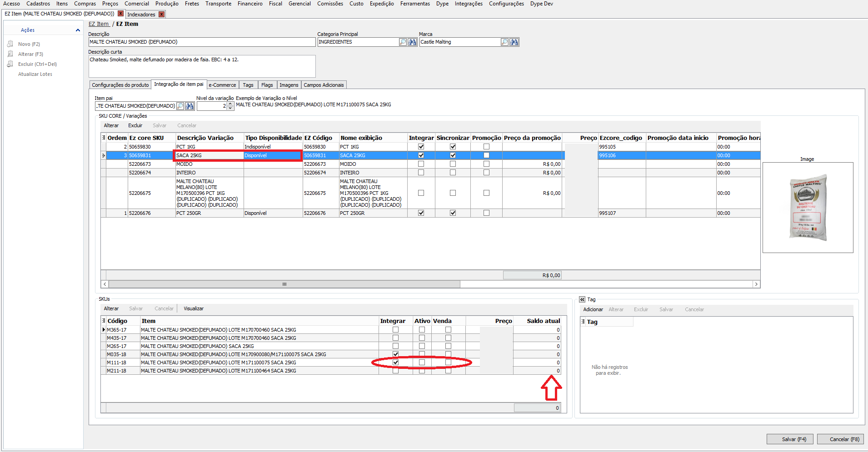Open the Tag grid column selector icon

[583, 322]
